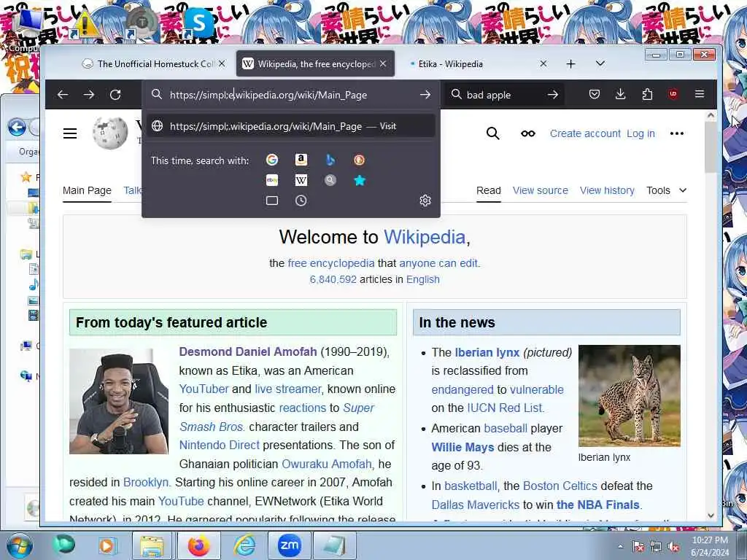Search this time with Amazon icon
Viewport: 747px width, 560px height.
coord(301,160)
